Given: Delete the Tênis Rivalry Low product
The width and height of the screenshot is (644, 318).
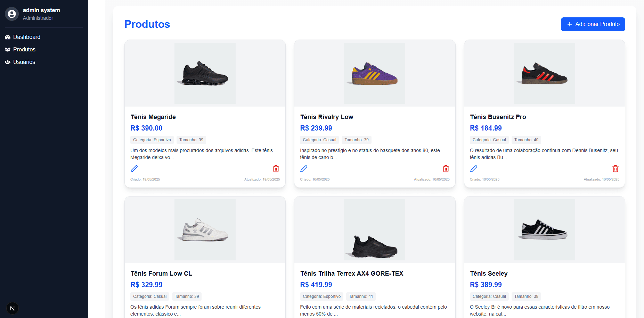Looking at the screenshot, I should (446, 169).
